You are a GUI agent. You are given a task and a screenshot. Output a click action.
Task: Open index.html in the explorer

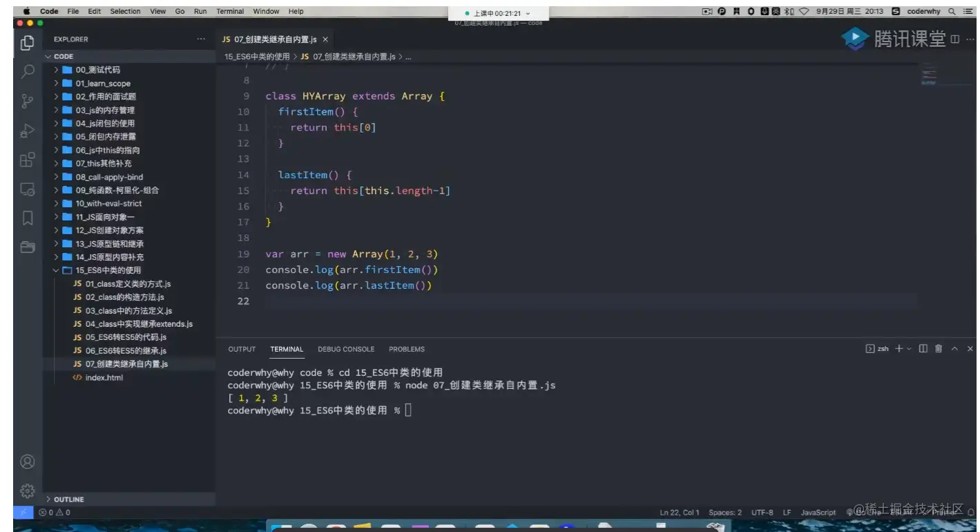pyautogui.click(x=128, y=377)
